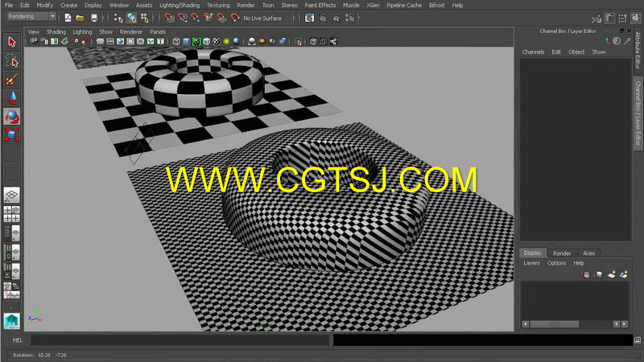Viewport: 644px width, 362px height.
Task: Open the Render View window
Action: (309, 18)
